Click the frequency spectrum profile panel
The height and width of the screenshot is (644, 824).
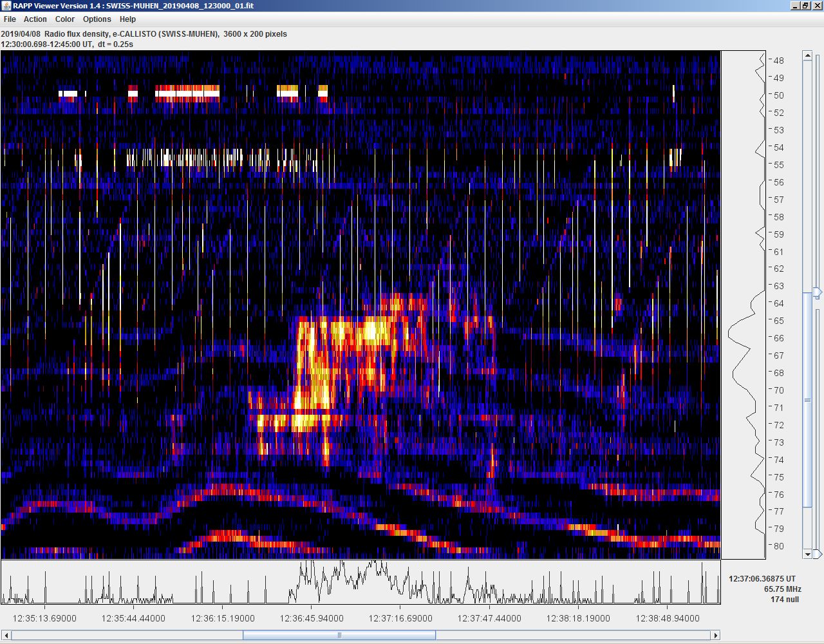coord(744,305)
